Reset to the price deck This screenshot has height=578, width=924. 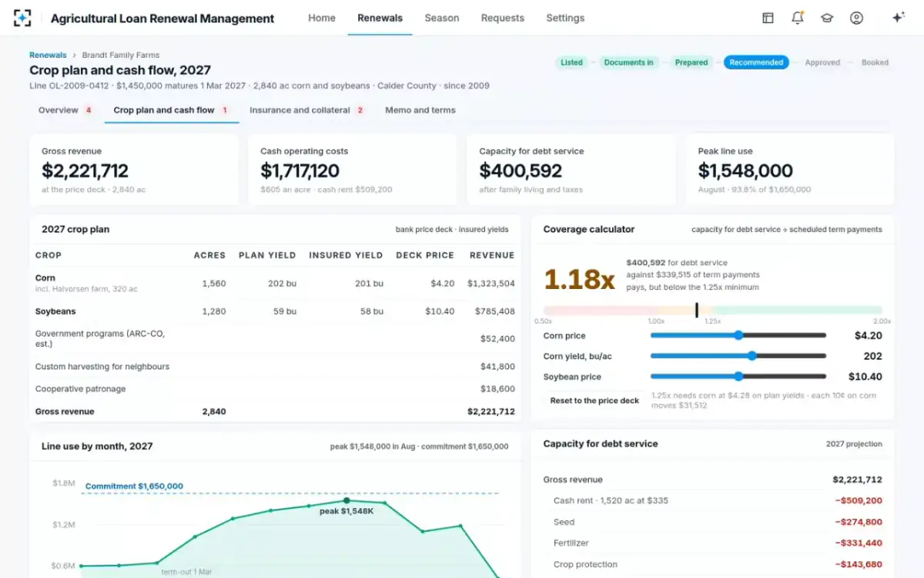[594, 401]
